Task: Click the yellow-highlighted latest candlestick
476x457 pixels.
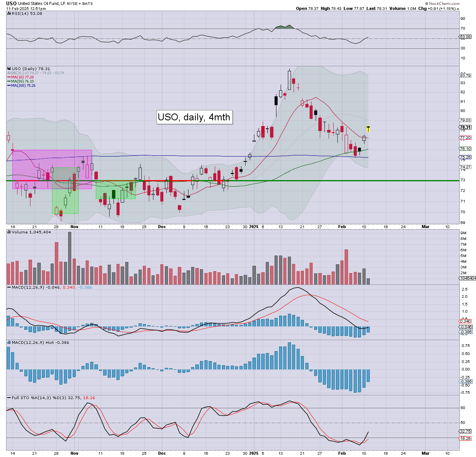Action: point(368,129)
